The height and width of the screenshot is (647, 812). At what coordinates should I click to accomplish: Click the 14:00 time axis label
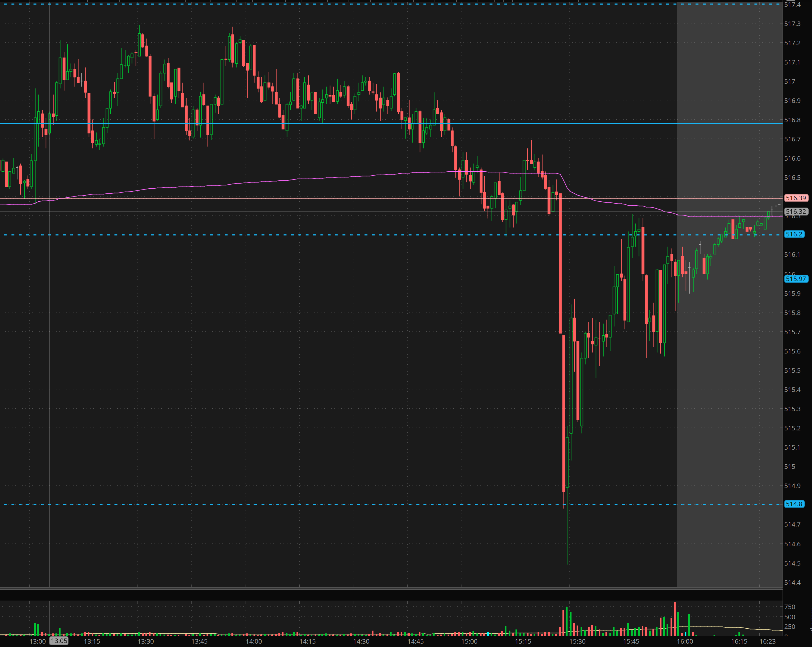[254, 641]
